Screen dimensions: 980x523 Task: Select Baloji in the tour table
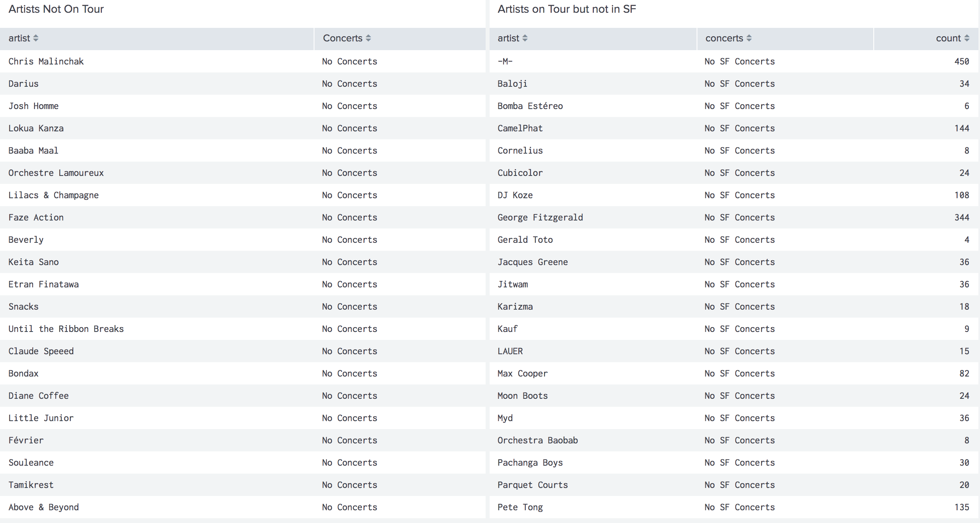point(512,84)
